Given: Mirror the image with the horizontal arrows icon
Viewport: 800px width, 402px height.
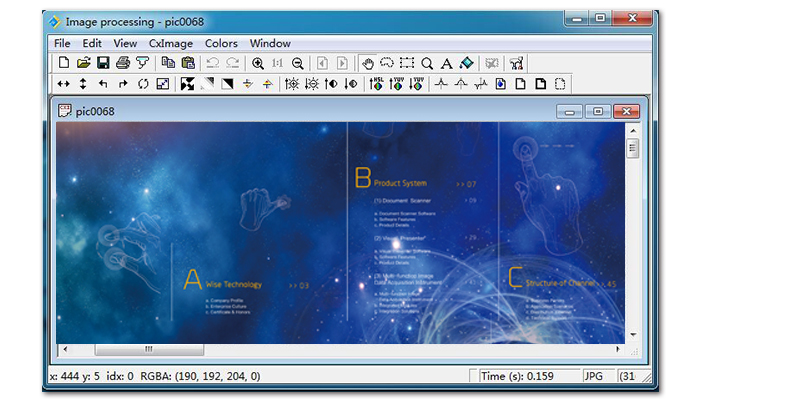Looking at the screenshot, I should 64,84.
